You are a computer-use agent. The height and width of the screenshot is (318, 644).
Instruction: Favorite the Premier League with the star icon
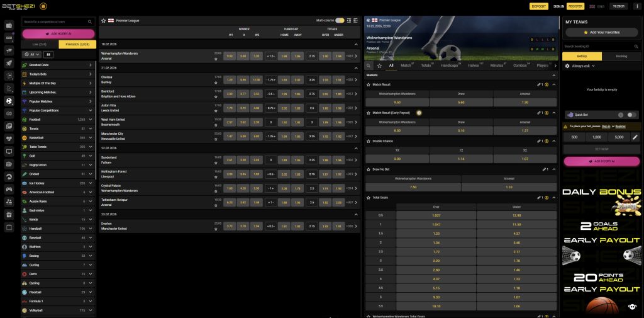104,21
